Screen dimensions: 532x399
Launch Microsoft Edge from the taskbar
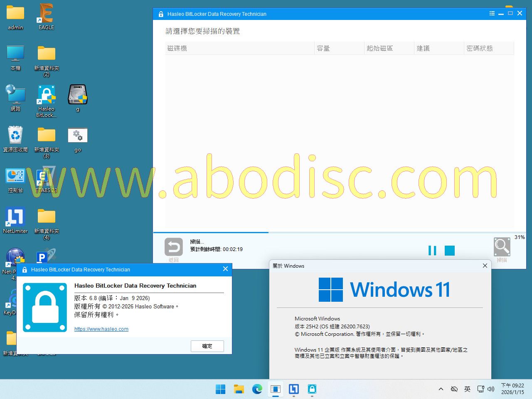click(257, 389)
